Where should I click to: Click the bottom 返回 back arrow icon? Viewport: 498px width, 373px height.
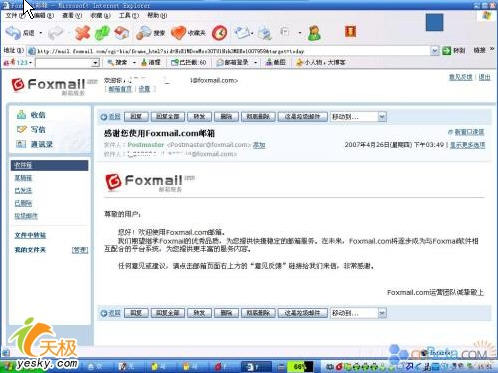(104, 313)
